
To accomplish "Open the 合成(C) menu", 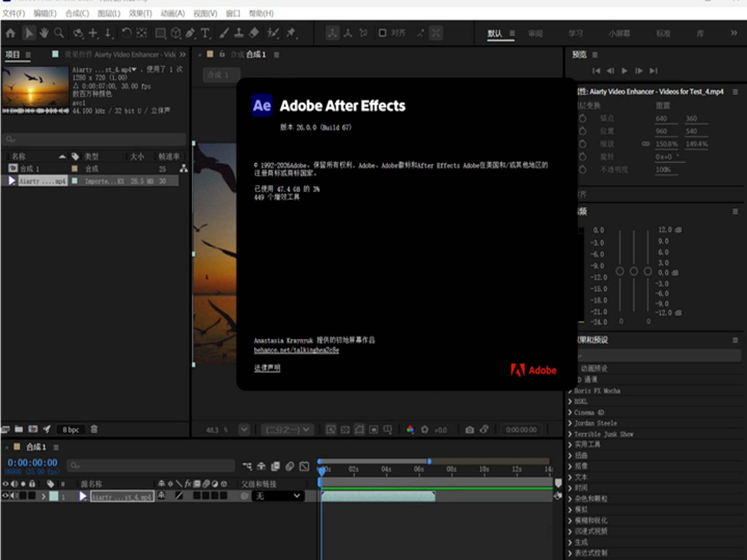I will [77, 13].
